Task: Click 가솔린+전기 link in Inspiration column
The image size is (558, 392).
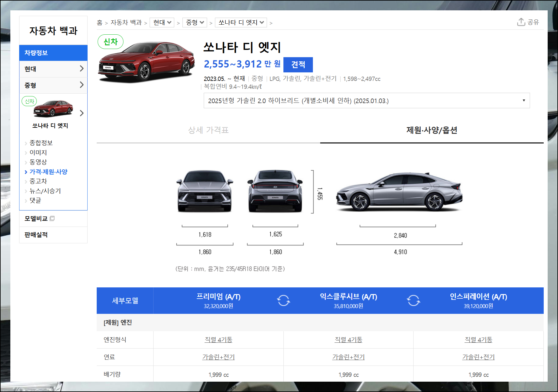Action: (x=478, y=357)
